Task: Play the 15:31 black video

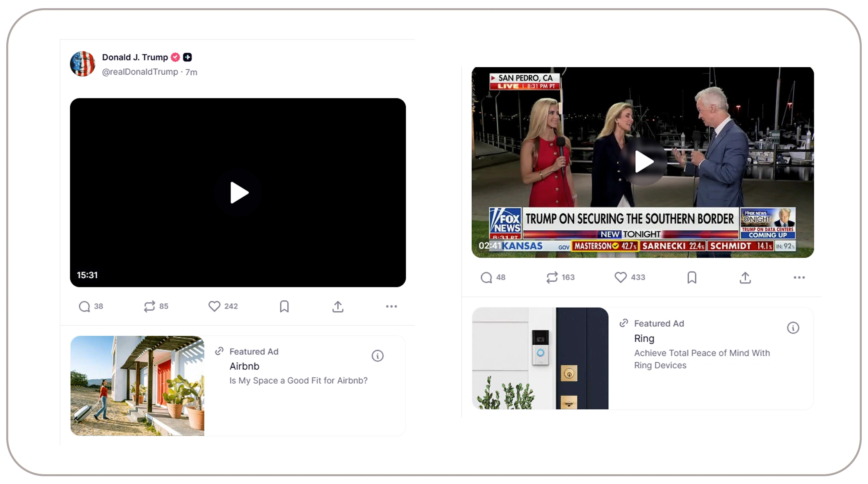Action: 239,193
